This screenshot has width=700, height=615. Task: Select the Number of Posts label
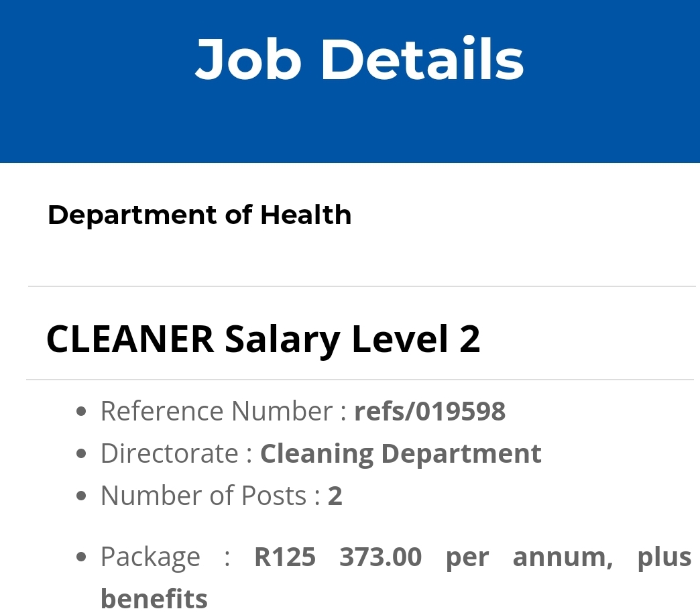coord(203,496)
